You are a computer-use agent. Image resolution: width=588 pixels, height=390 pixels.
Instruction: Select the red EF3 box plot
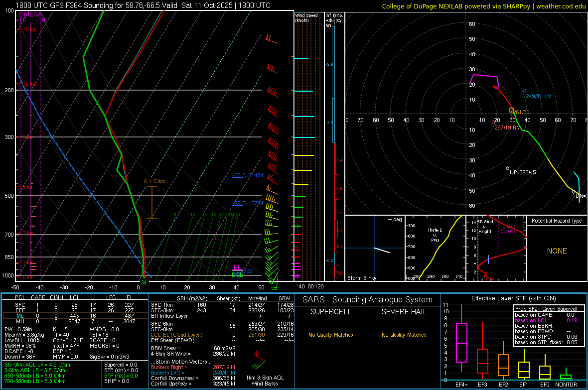(482, 351)
